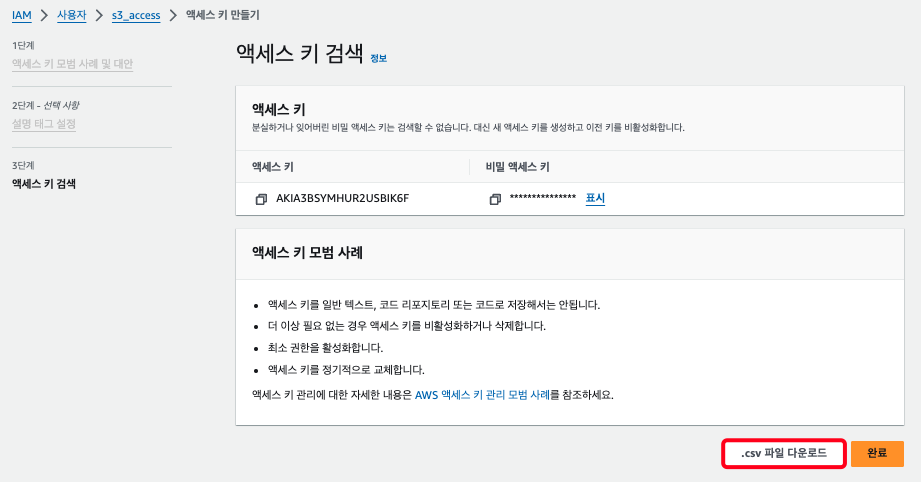This screenshot has width=921, height=482.
Task: Copy the access key AKIA3BSYMHUR2USBIK6F using its copy icon
Action: 261,199
